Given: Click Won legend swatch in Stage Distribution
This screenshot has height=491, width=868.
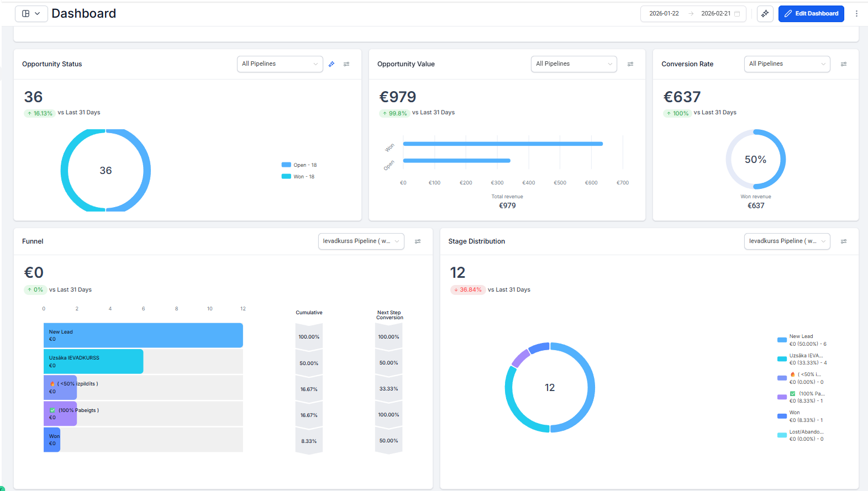Looking at the screenshot, I should pyautogui.click(x=782, y=416).
